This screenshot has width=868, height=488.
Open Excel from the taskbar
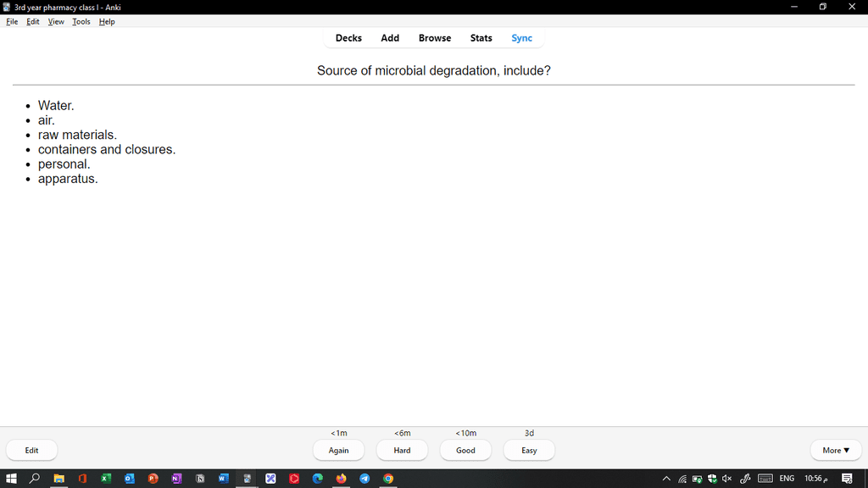[106, 479]
